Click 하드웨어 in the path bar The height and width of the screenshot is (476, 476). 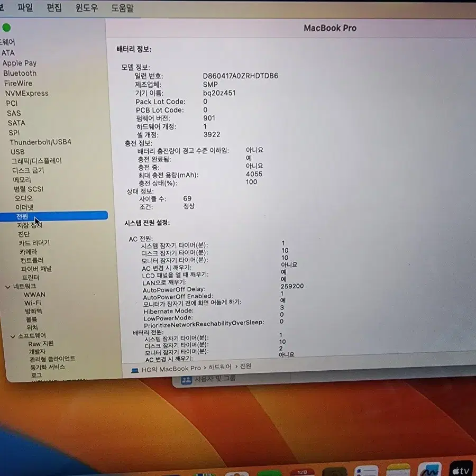[220, 367]
